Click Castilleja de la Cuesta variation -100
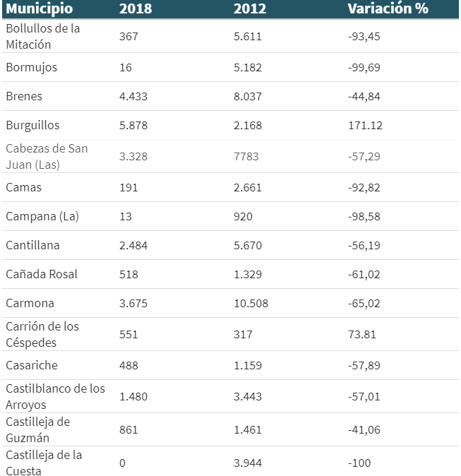The width and height of the screenshot is (461, 476). (359, 463)
